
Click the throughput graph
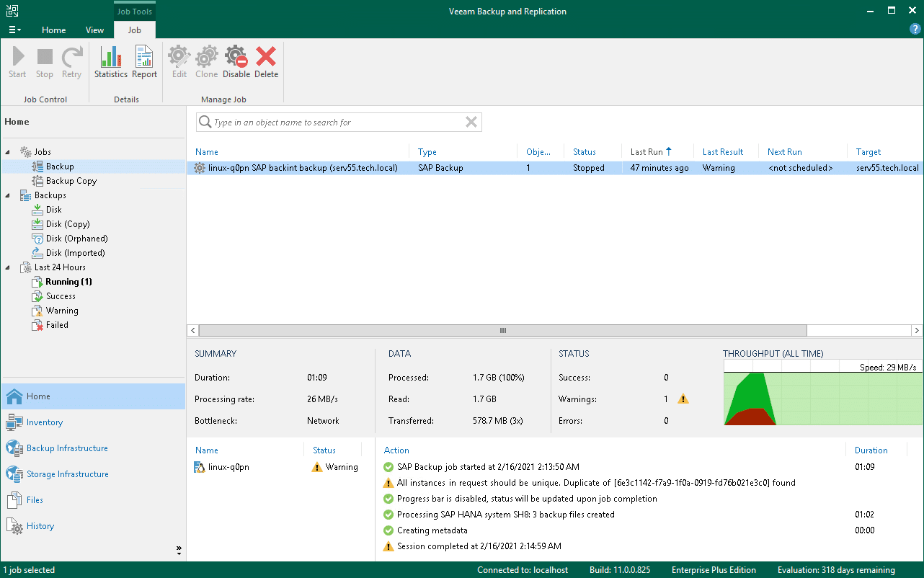pos(822,394)
